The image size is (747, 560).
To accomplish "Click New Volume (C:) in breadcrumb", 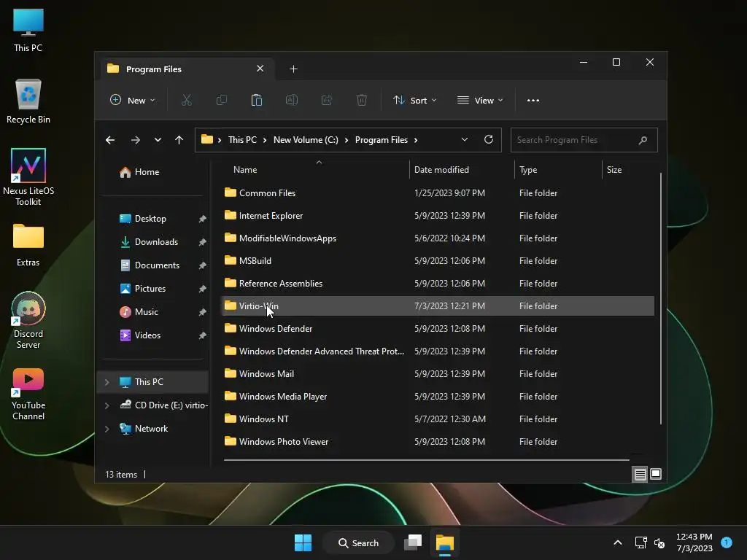I will 306,140.
